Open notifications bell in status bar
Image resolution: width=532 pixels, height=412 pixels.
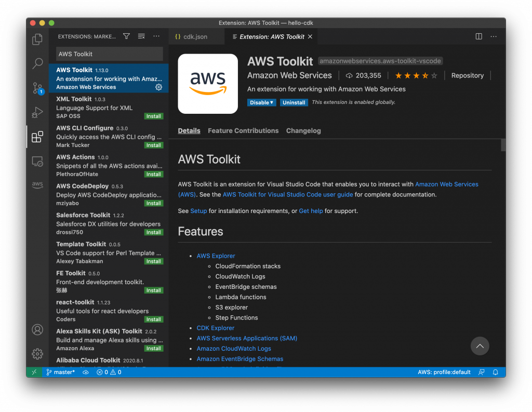pyautogui.click(x=495, y=372)
